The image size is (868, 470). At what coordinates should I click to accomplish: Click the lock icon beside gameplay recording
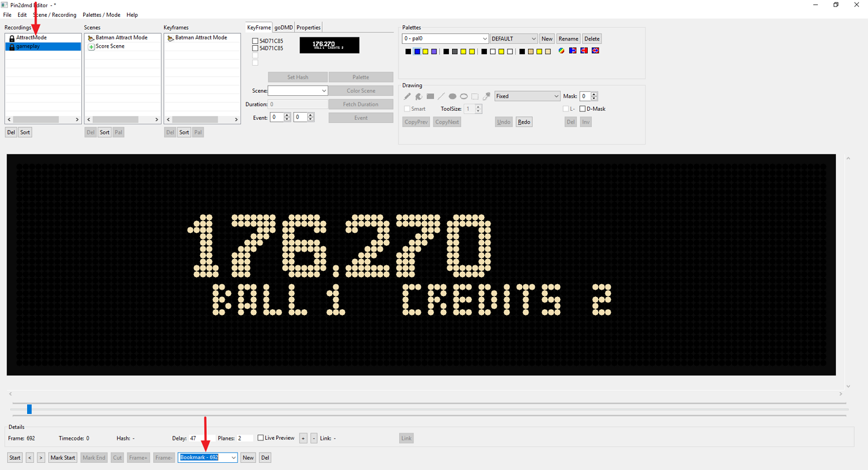11,46
